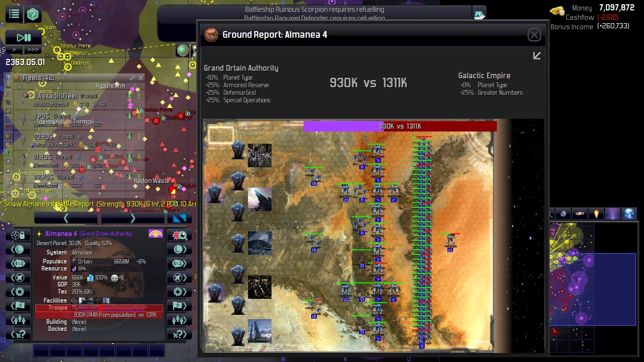
Task: Click the third facility thumbnail in ground report
Action: (x=260, y=243)
